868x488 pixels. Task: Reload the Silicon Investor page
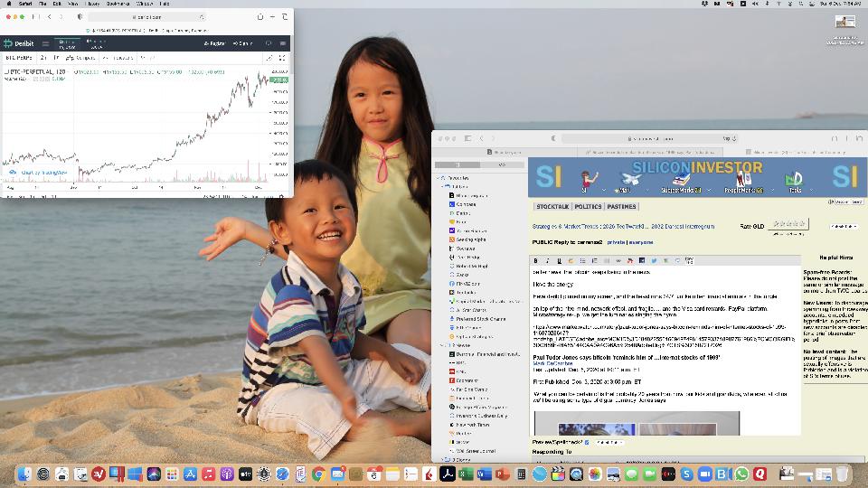coord(734,138)
